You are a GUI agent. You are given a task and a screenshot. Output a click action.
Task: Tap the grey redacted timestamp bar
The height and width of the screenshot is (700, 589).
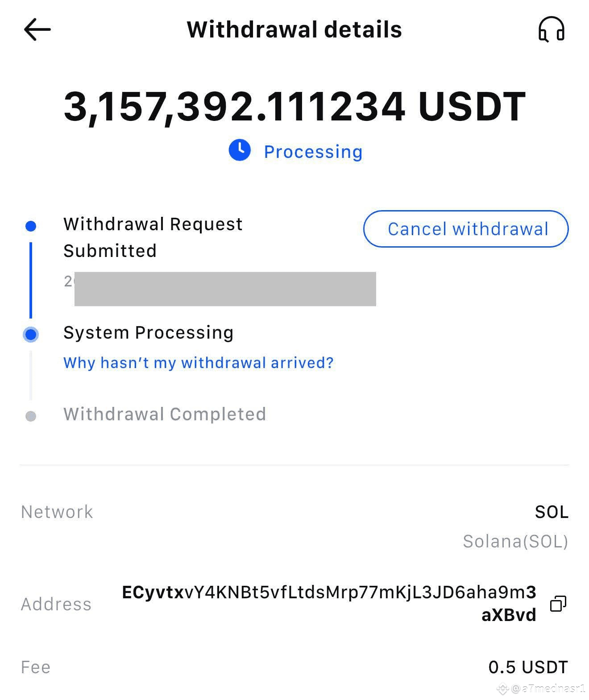click(x=225, y=289)
